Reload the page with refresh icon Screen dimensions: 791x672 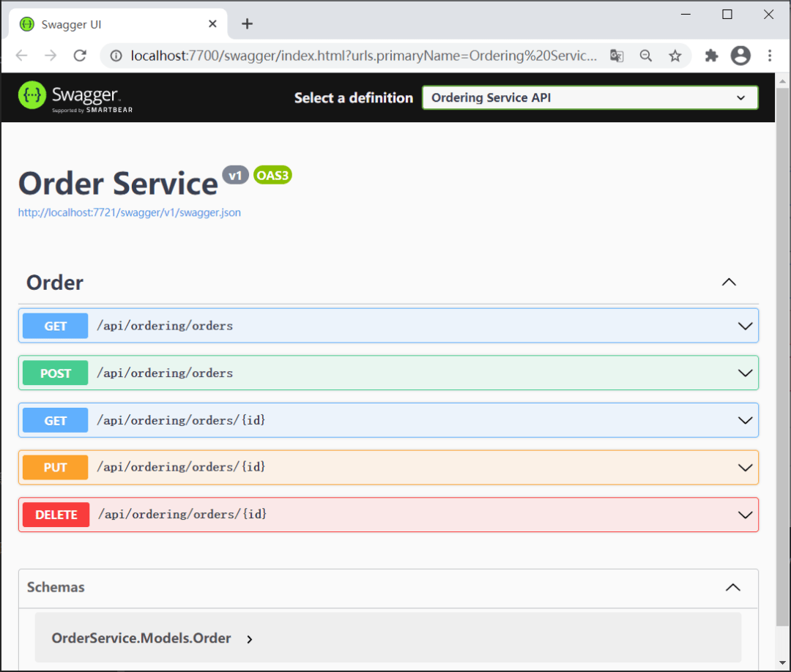[81, 56]
